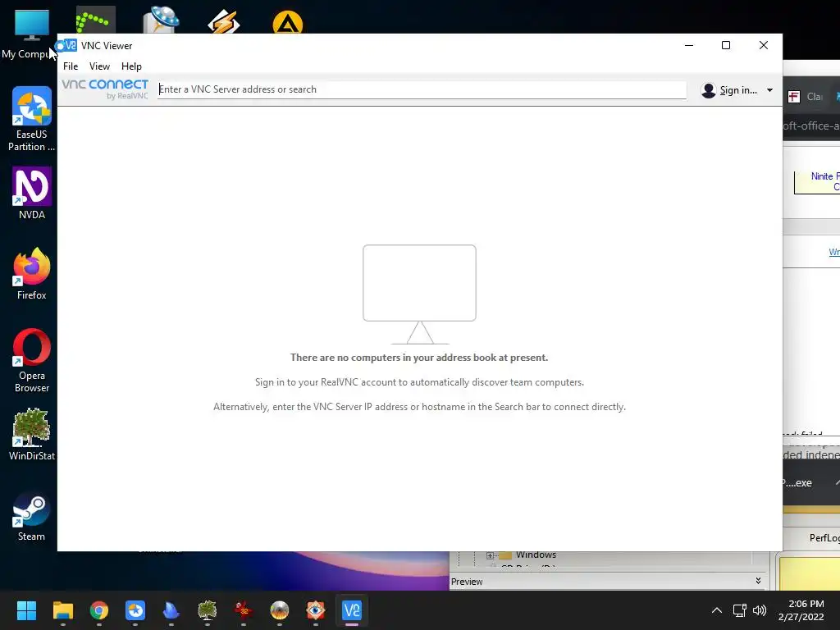
Task: Minimize the VNC Viewer window
Action: pos(689,46)
